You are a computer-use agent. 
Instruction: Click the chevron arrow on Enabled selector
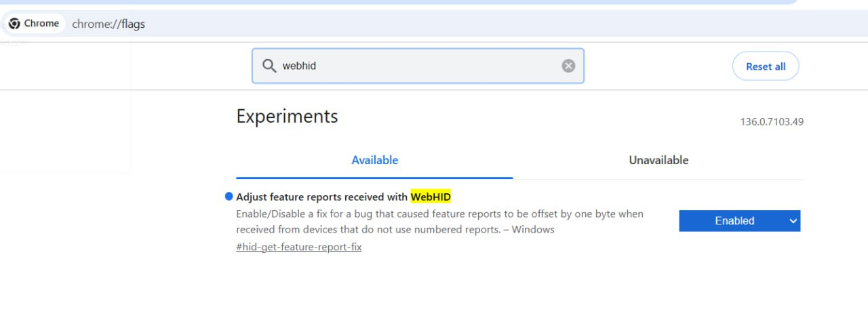coord(793,221)
